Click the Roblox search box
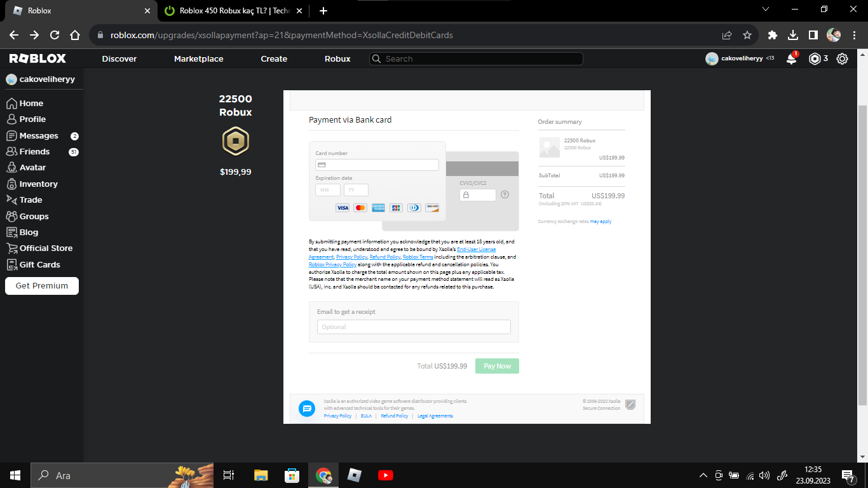The image size is (868, 488). pyautogui.click(x=476, y=58)
